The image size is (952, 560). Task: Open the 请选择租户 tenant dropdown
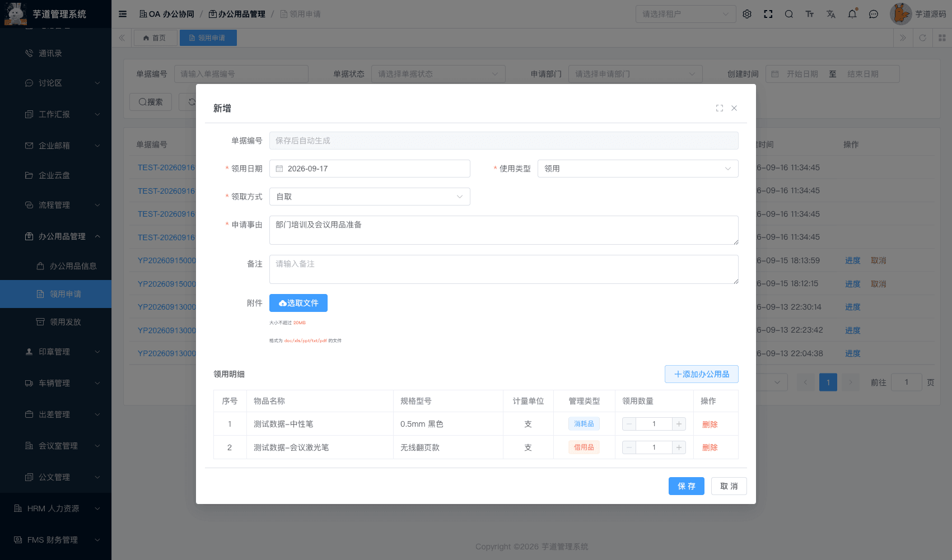(685, 14)
